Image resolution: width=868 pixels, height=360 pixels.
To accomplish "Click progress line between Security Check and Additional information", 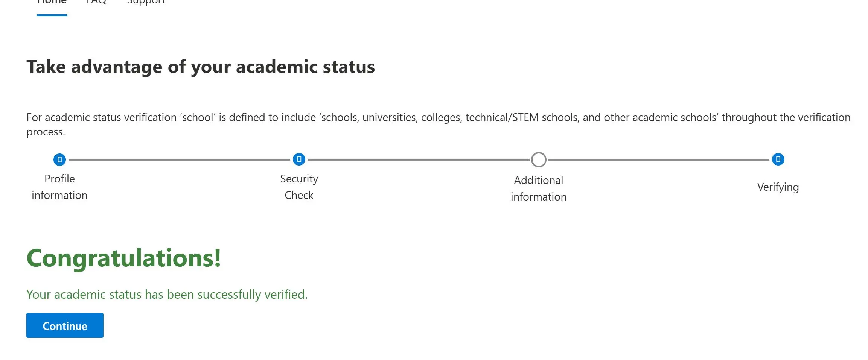I will click(419, 160).
